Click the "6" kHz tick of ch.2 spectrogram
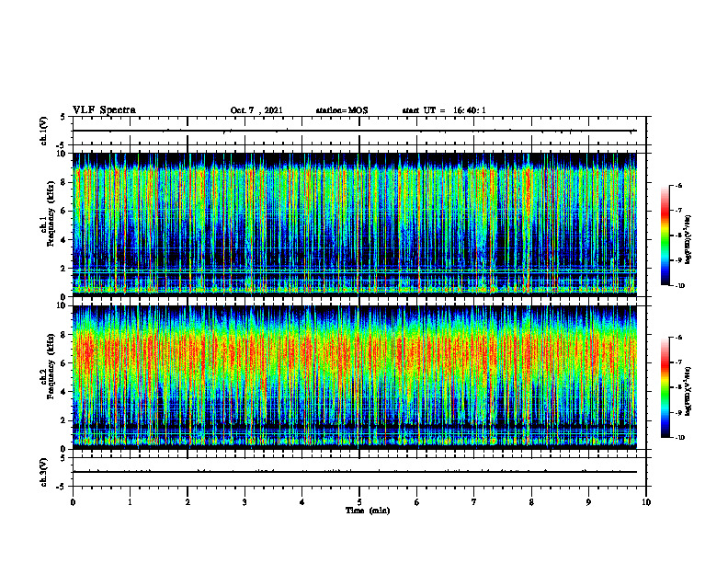This screenshot has height=563, width=728. (x=64, y=363)
